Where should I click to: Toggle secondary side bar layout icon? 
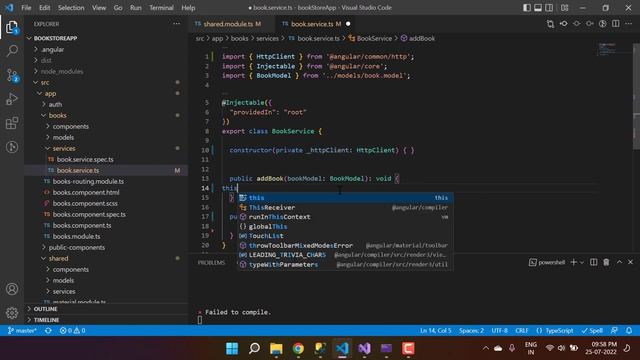549,8
